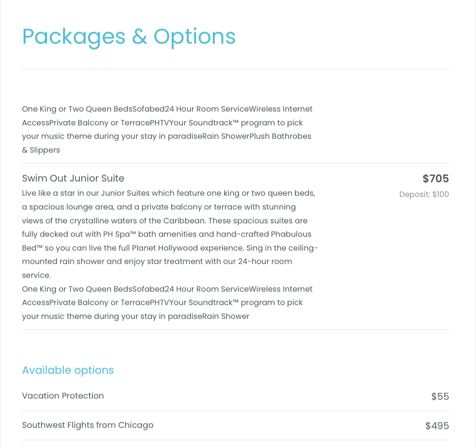The image size is (476, 448).
Task: Click the Available options heading
Action: point(68,370)
